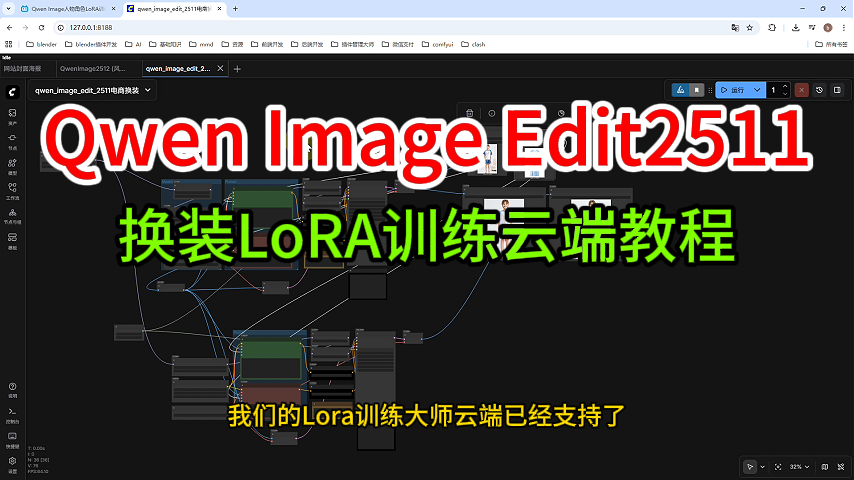
Task: Open Chrome extensions puzzle icon
Action: pyautogui.click(x=772, y=28)
